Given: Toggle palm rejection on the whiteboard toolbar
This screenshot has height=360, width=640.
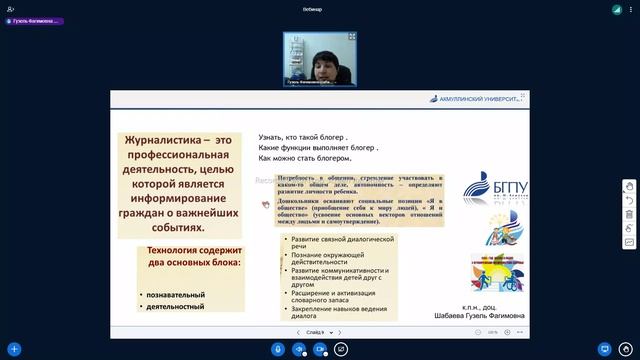Looking at the screenshot, I should click(629, 228).
